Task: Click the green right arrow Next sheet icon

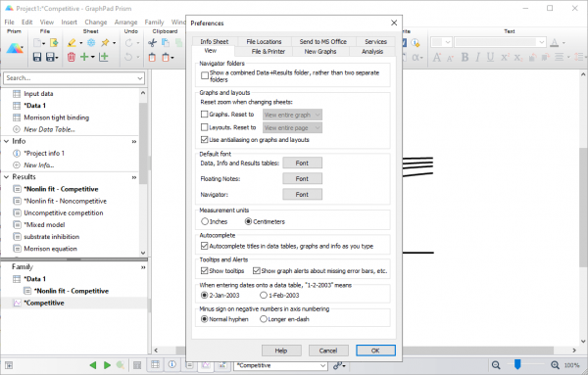Action: (107, 365)
